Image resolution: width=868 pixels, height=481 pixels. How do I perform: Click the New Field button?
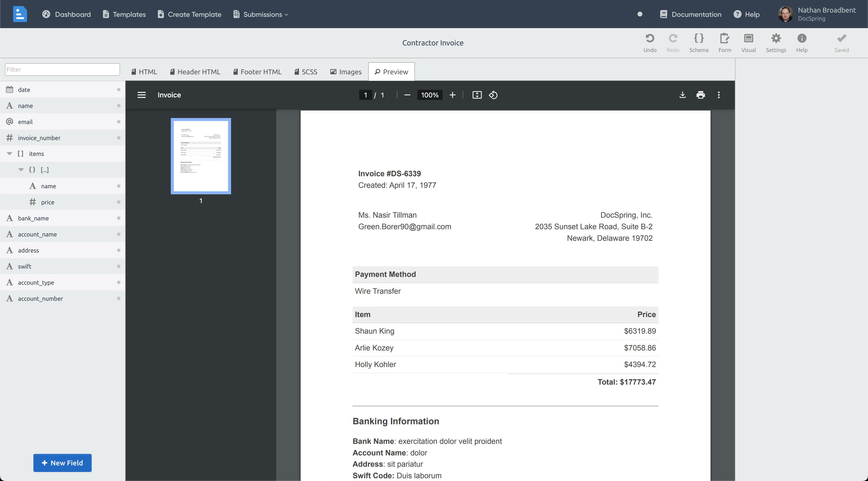click(62, 463)
